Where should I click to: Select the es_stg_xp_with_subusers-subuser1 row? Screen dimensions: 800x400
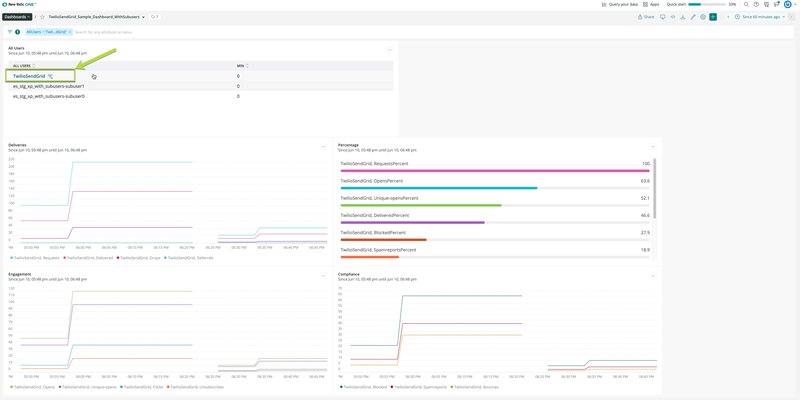click(201, 86)
